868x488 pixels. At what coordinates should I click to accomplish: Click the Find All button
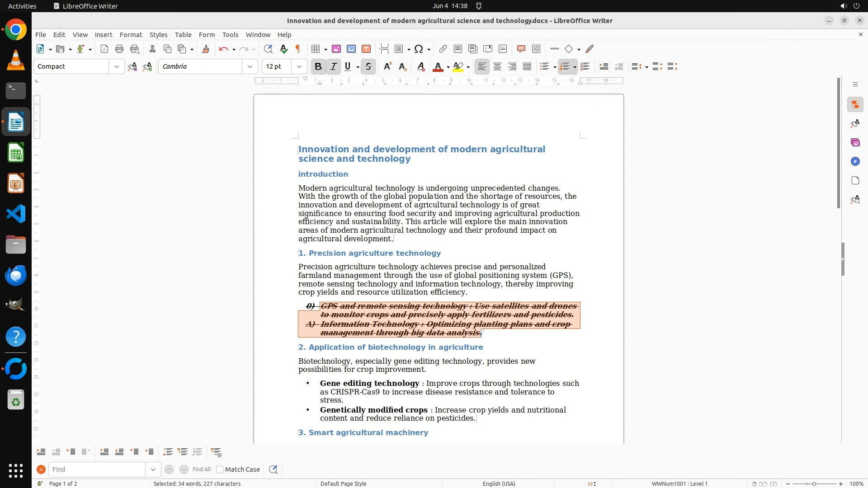tap(202, 469)
